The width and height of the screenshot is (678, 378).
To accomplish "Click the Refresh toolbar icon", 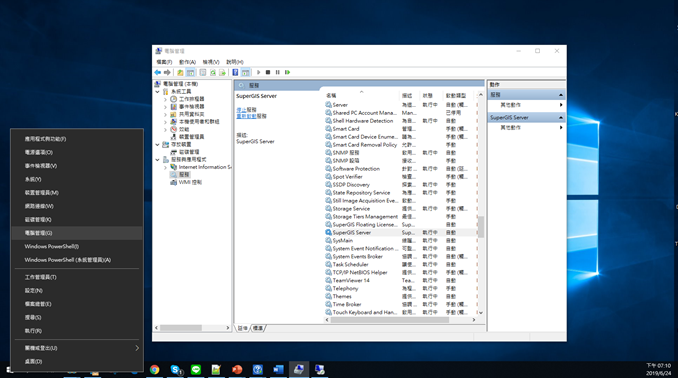I will click(213, 72).
